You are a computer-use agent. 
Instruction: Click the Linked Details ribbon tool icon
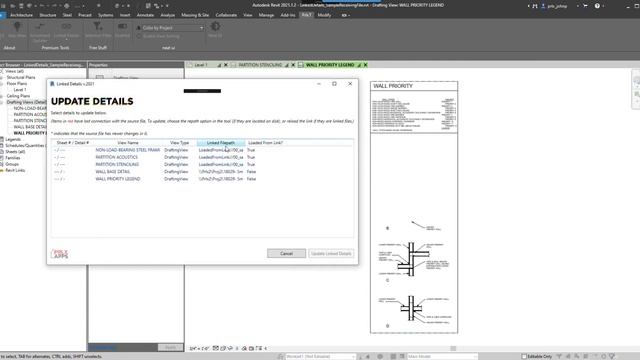[x=66, y=27]
